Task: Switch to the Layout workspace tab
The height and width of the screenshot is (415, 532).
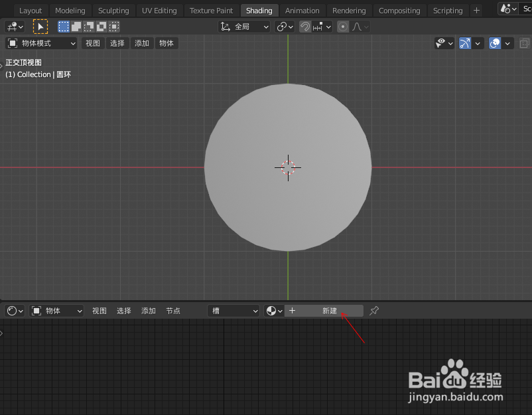Action: pyautogui.click(x=31, y=11)
